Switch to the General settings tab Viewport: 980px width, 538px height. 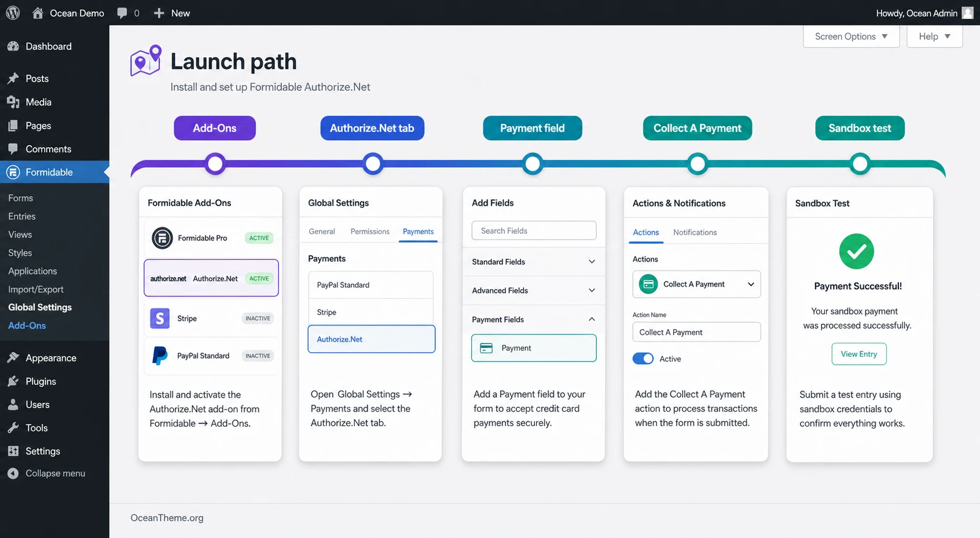tap(322, 232)
